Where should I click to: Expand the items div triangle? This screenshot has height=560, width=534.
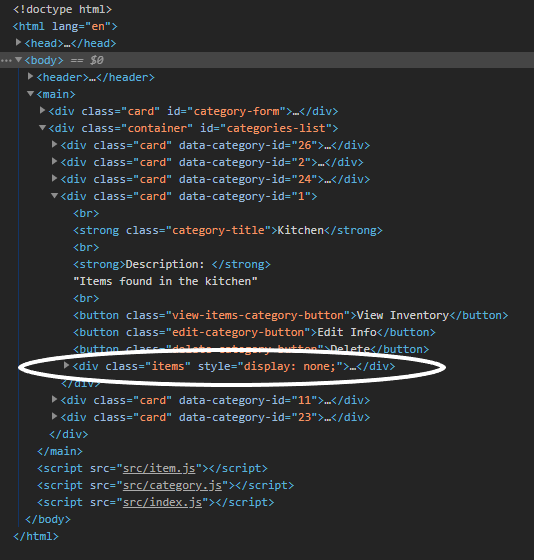66,365
